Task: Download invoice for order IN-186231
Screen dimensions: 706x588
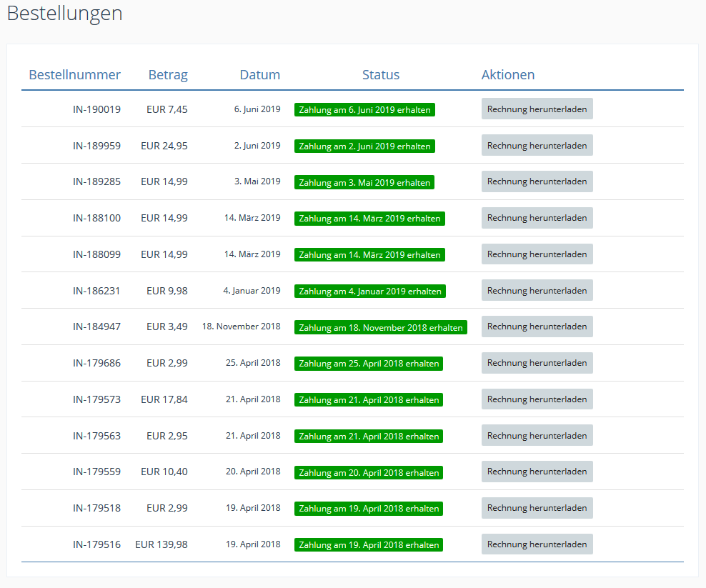Action: 537,291
